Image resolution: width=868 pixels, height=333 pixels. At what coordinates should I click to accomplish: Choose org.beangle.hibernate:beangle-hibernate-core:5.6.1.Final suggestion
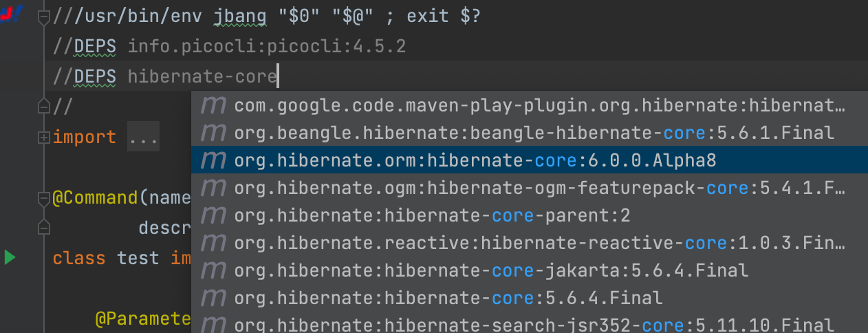coord(529,132)
